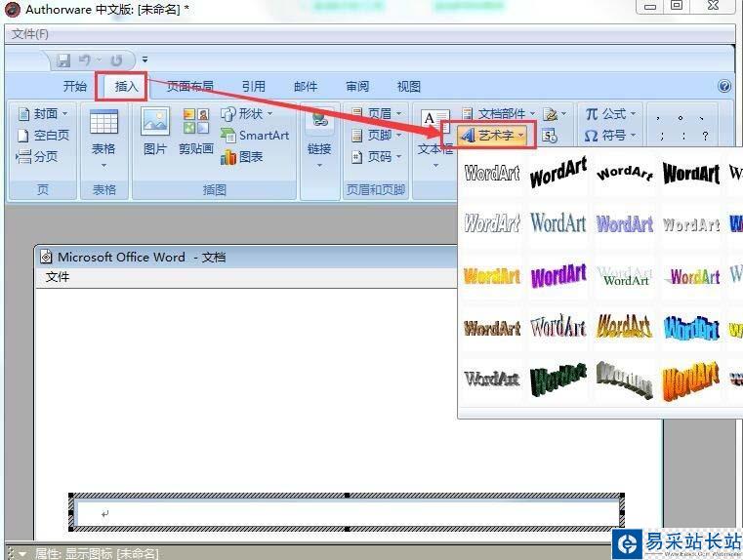Expand the 表格 dropdown arrow
This screenshot has width=743, height=560.
click(x=103, y=165)
